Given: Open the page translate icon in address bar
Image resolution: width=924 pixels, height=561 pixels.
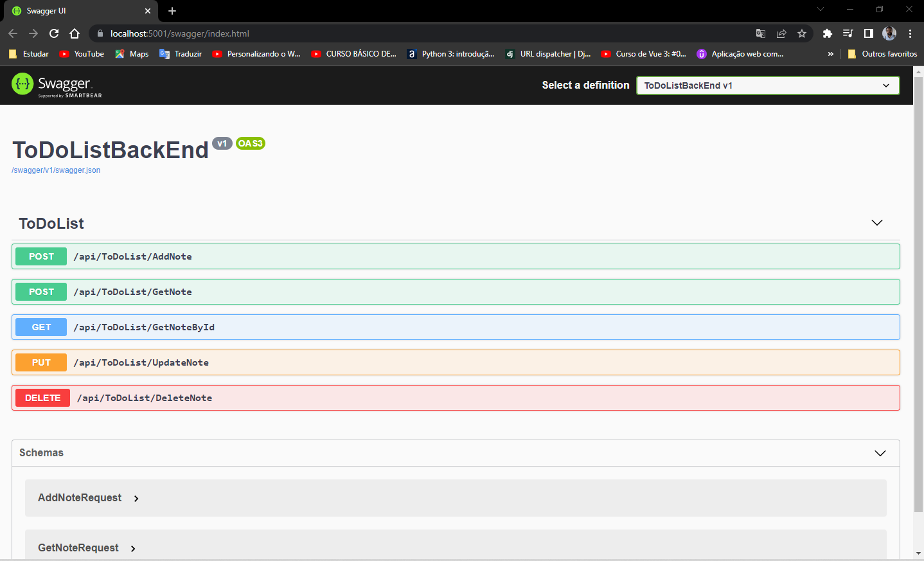Looking at the screenshot, I should coord(761,33).
